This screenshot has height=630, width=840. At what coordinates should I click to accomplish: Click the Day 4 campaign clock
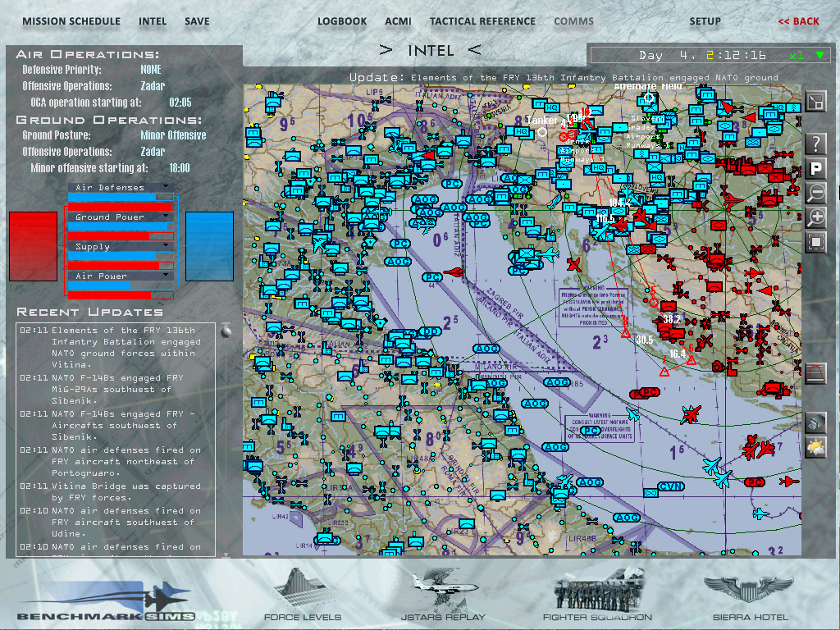coord(702,55)
